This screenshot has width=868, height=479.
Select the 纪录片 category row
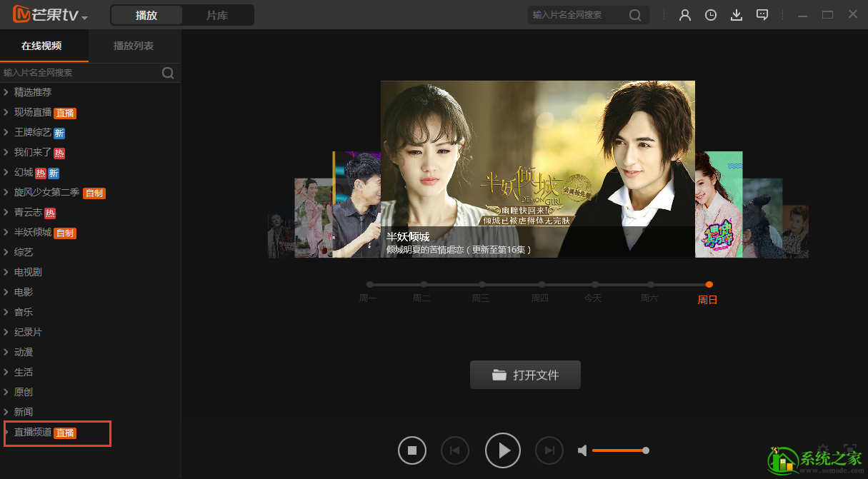pyautogui.click(x=90, y=332)
